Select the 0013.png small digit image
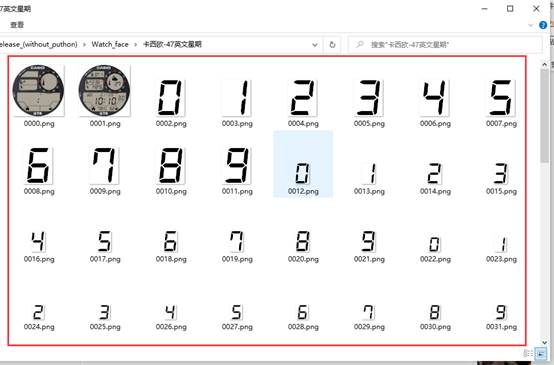Image resolution: width=554 pixels, height=365 pixels. tap(369, 173)
